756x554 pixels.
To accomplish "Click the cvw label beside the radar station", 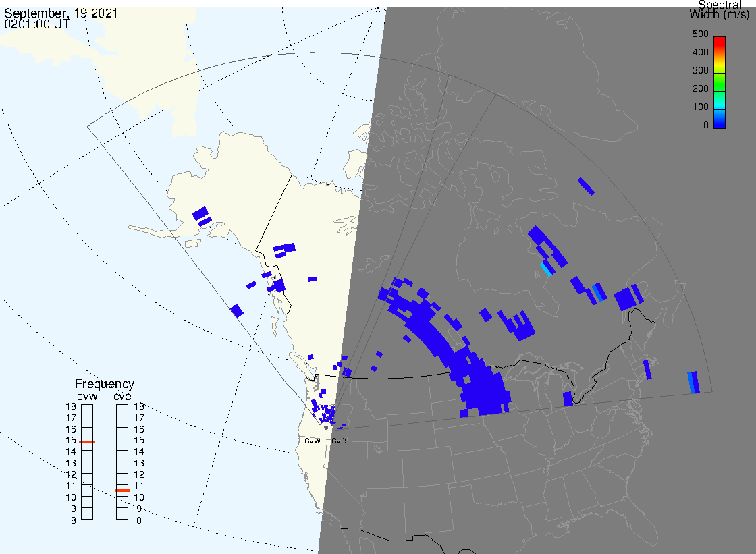I will click(x=313, y=441).
